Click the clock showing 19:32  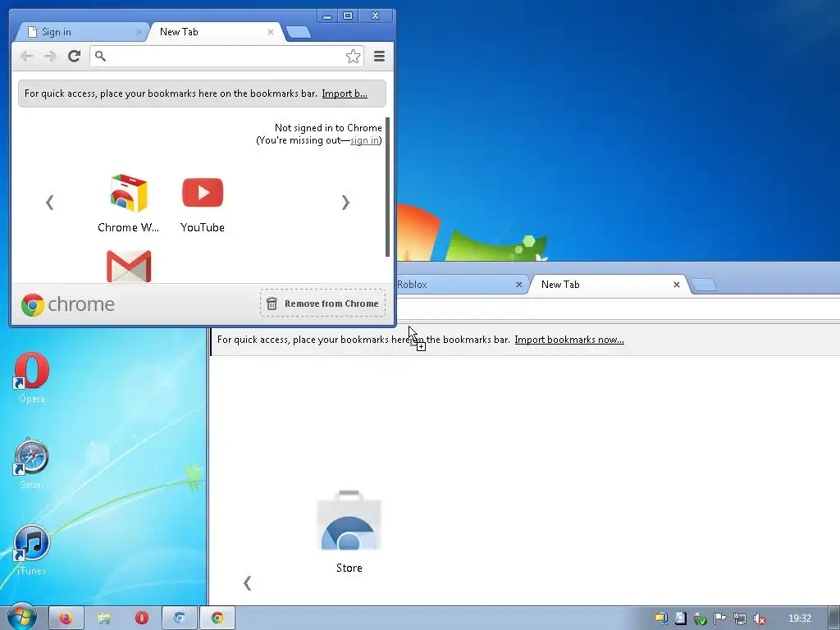pos(800,619)
